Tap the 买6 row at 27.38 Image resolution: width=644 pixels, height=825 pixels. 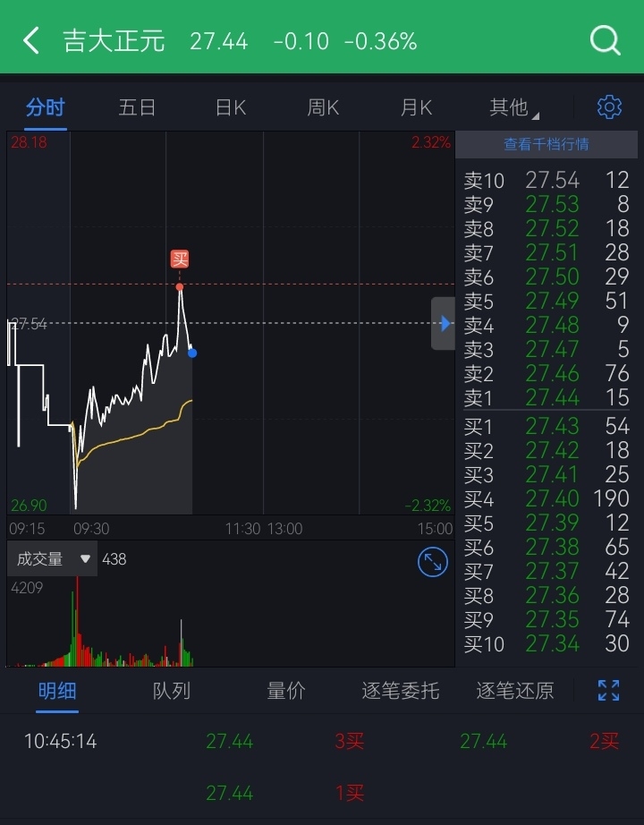point(547,548)
